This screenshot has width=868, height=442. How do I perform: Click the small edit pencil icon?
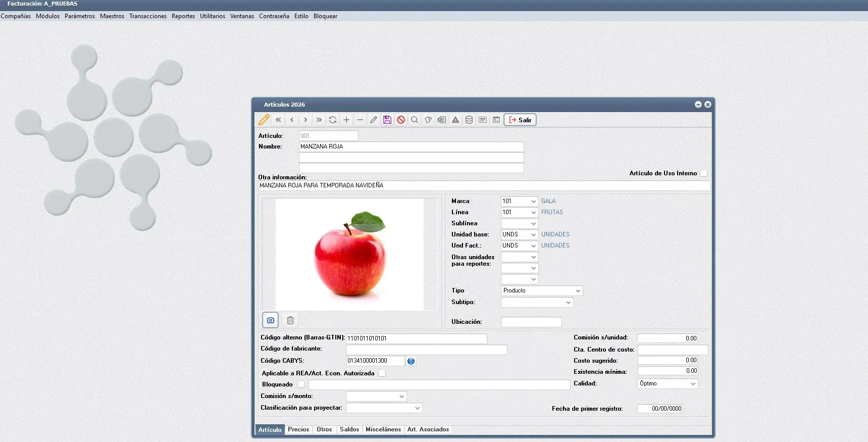coord(374,120)
